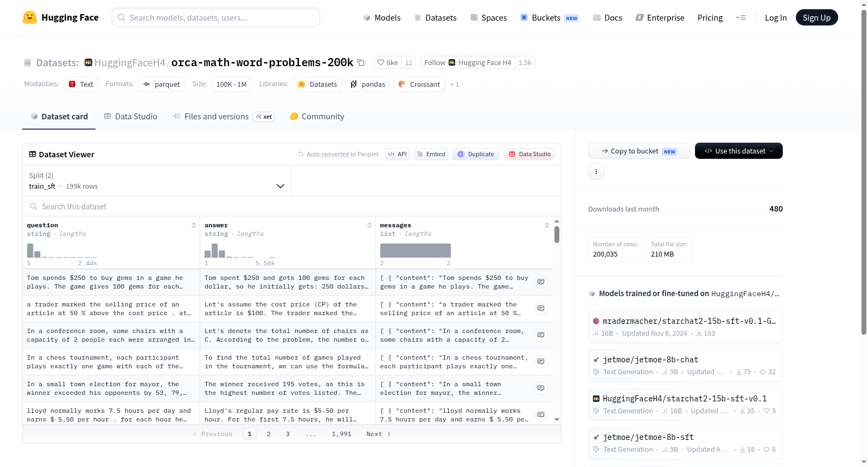The image size is (868, 467).
Task: Click the HuggingFaceH4 namespace link in title
Action: [x=129, y=62]
